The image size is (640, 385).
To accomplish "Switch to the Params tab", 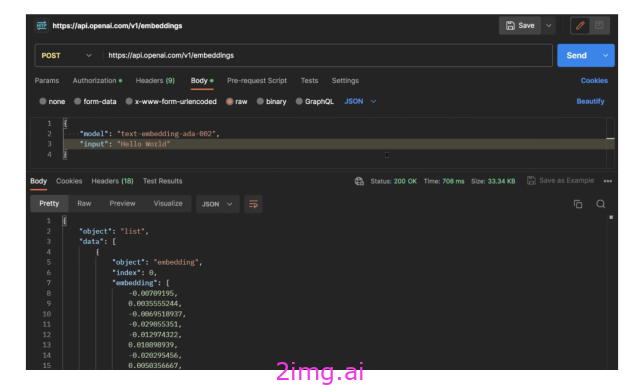I will click(x=47, y=81).
